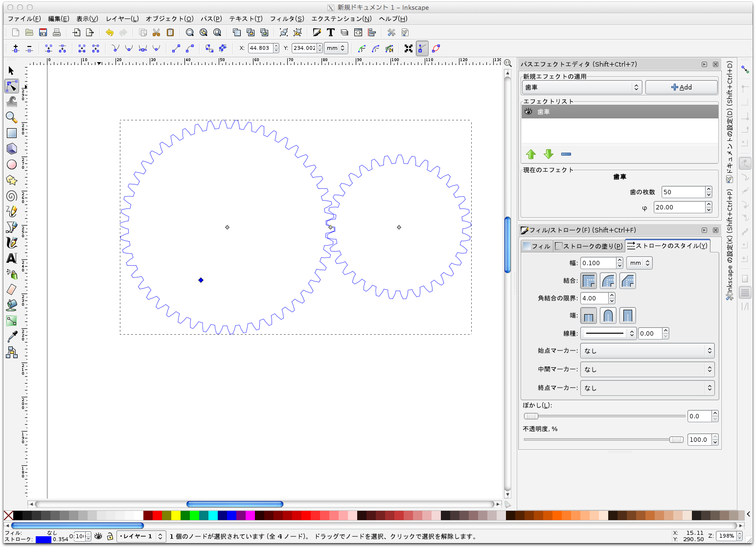Select the Tweak tool
The image size is (756, 548).
12,102
